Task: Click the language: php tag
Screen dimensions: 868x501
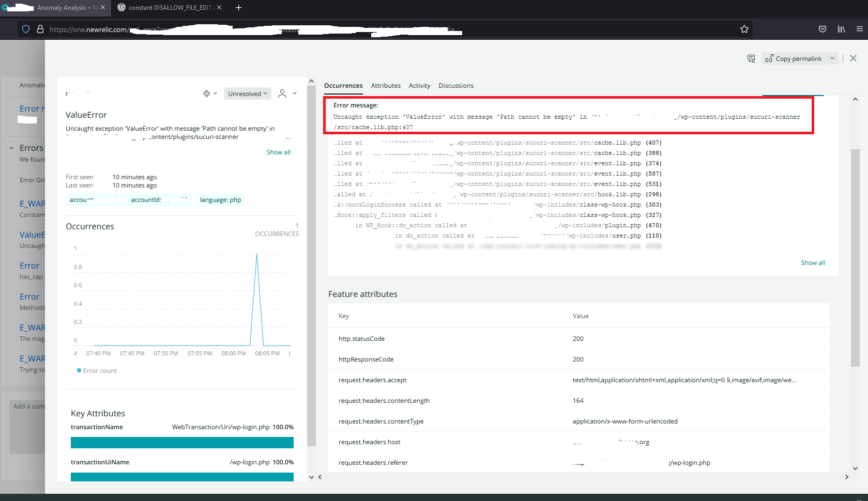Action: 220,200
